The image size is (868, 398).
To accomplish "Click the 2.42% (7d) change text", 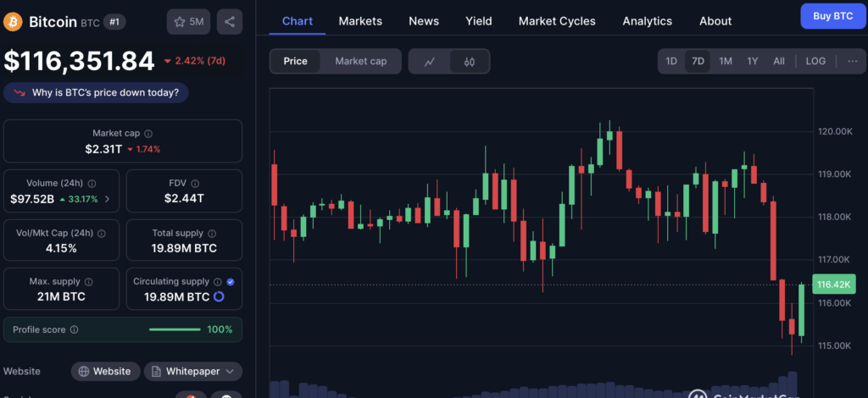I will coord(200,61).
